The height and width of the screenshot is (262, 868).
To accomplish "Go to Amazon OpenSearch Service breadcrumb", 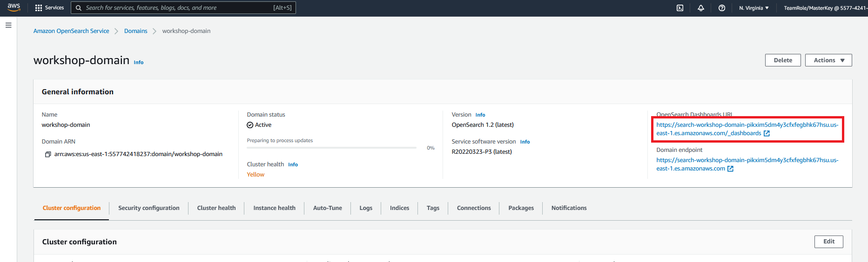I will 71,31.
